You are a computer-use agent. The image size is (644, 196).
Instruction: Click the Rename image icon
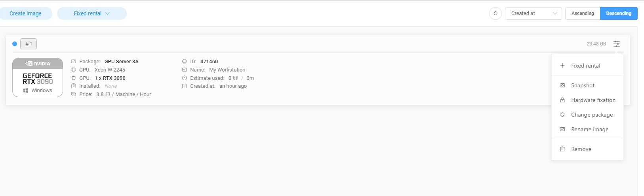(x=562, y=129)
